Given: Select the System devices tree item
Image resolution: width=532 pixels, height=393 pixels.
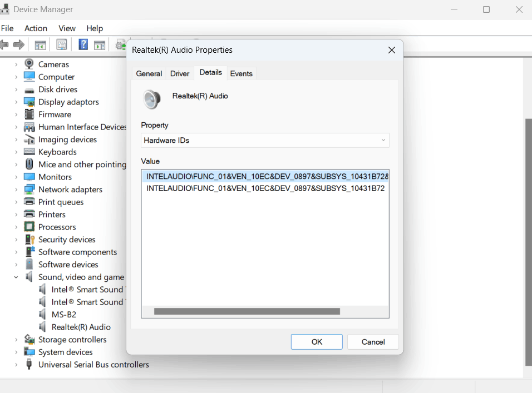Looking at the screenshot, I should coord(66,352).
